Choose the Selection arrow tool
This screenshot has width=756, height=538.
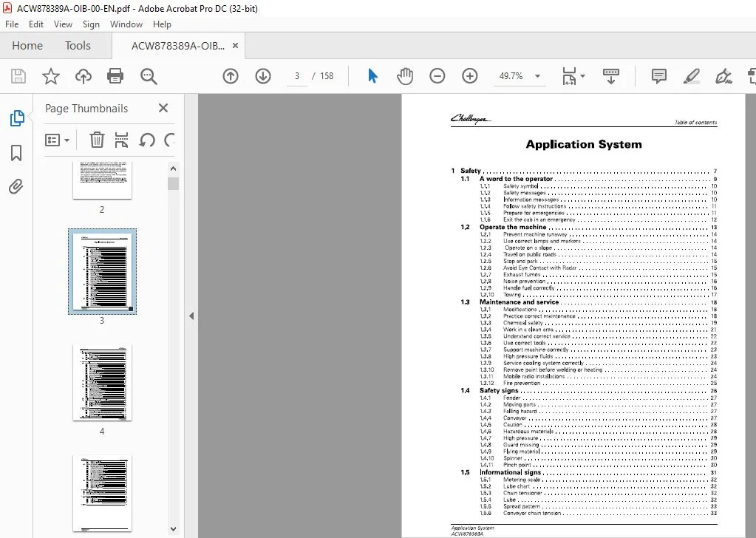pyautogui.click(x=372, y=76)
